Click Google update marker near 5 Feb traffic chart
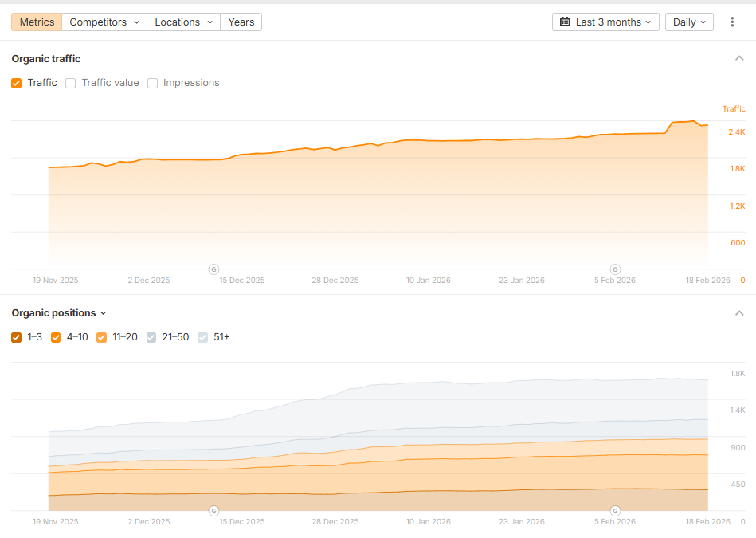This screenshot has width=756, height=538. (615, 269)
